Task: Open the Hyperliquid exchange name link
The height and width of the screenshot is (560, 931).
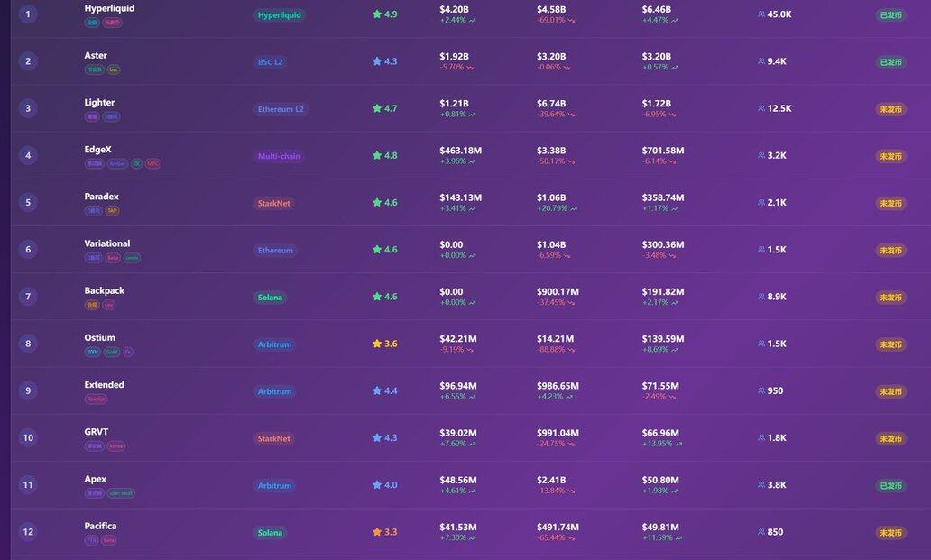Action: (109, 8)
